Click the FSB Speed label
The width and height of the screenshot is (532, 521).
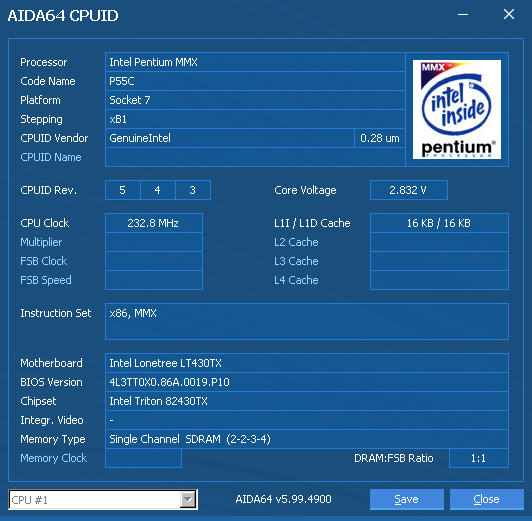point(46,280)
